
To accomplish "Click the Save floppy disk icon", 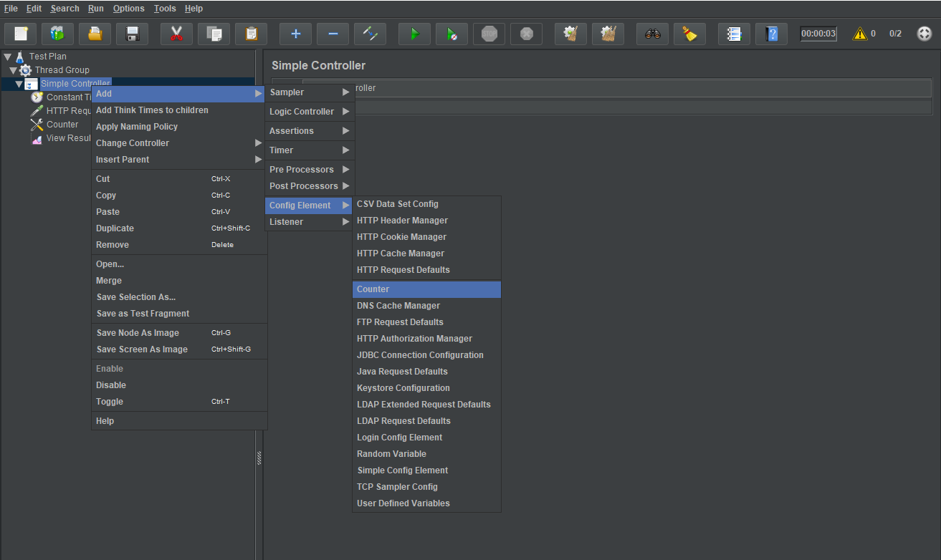I will click(132, 34).
